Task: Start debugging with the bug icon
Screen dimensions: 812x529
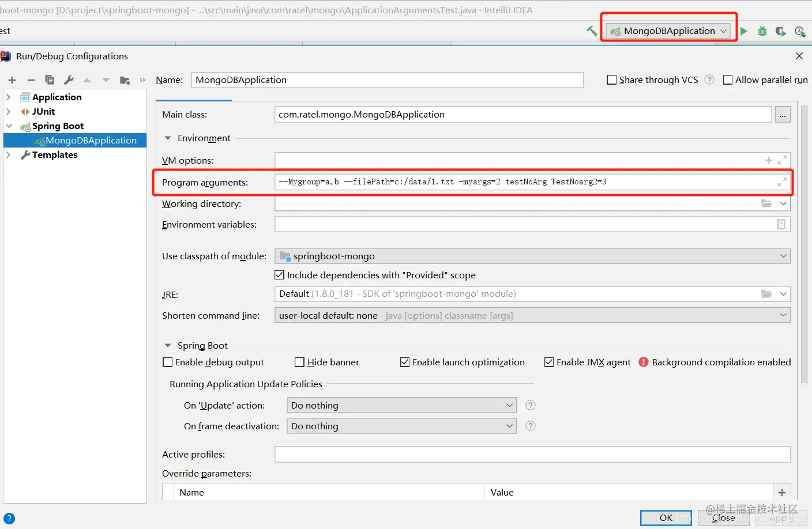Action: [x=762, y=31]
